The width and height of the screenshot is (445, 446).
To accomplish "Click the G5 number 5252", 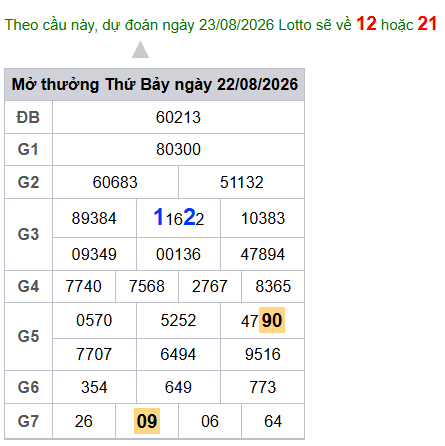I will coord(178,320).
